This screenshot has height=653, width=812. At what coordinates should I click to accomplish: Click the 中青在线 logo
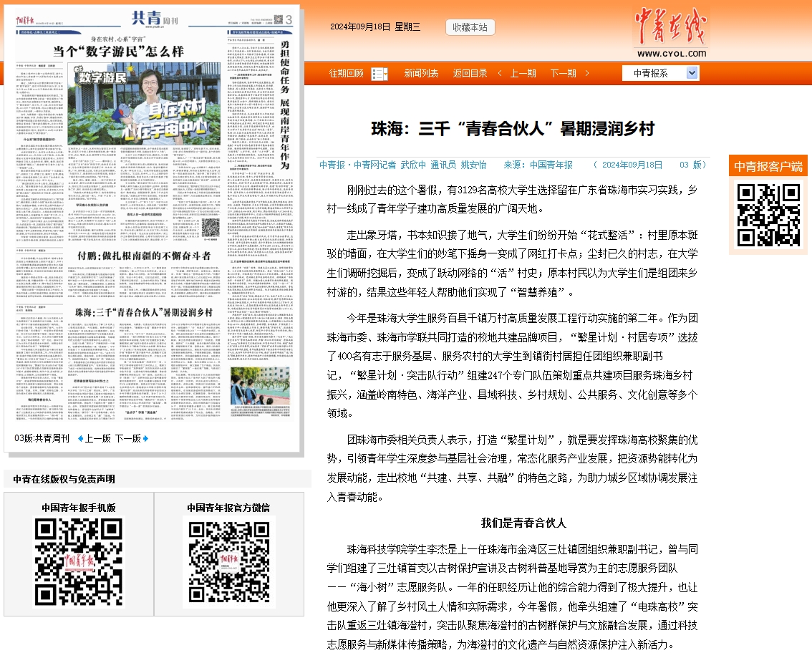[x=670, y=34]
